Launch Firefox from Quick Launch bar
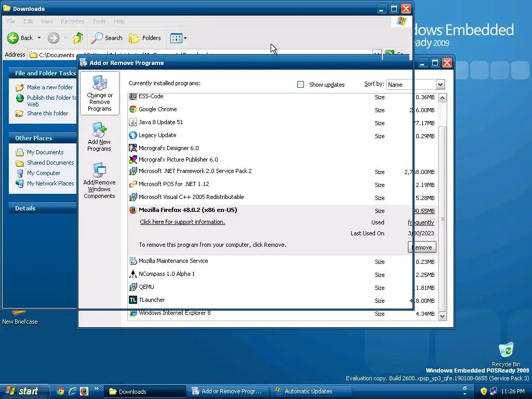 (x=84, y=391)
